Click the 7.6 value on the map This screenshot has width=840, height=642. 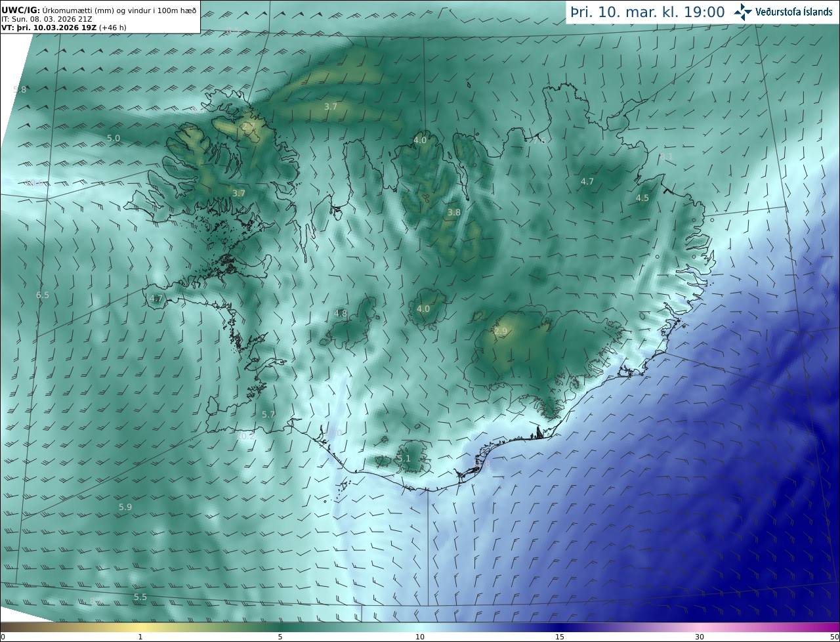pos(539,140)
